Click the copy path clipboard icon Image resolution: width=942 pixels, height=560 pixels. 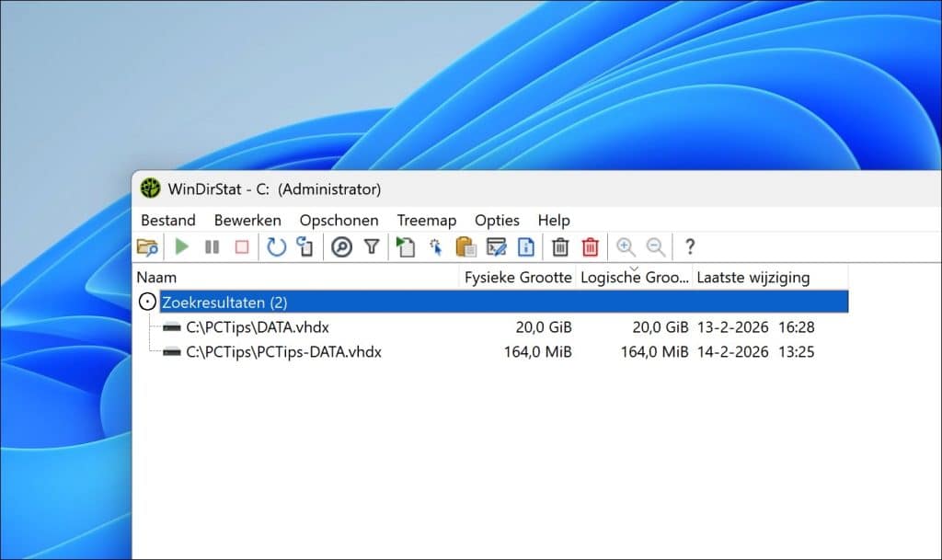(x=465, y=246)
